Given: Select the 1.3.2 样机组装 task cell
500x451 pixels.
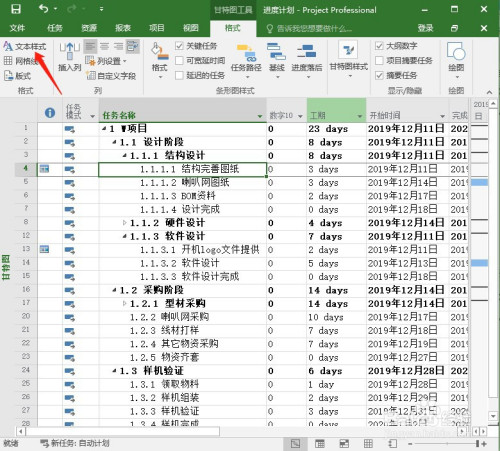Looking at the screenshot, I should click(183, 398).
